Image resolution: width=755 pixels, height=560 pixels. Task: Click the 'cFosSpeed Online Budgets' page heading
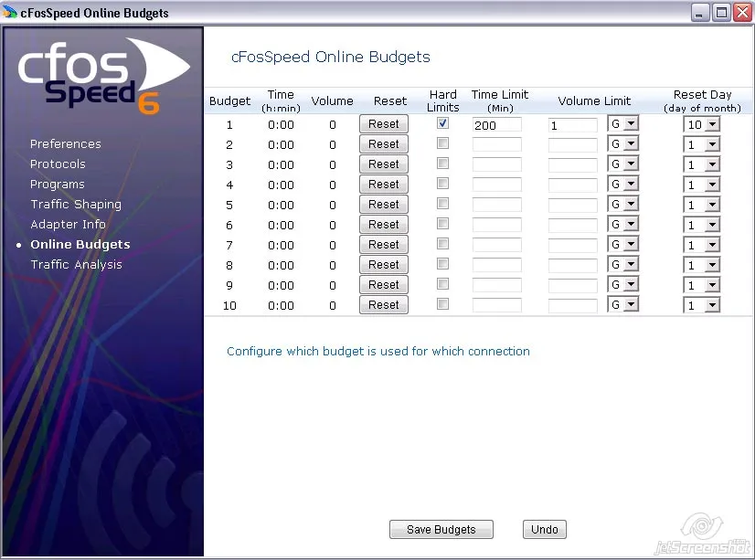pos(331,57)
